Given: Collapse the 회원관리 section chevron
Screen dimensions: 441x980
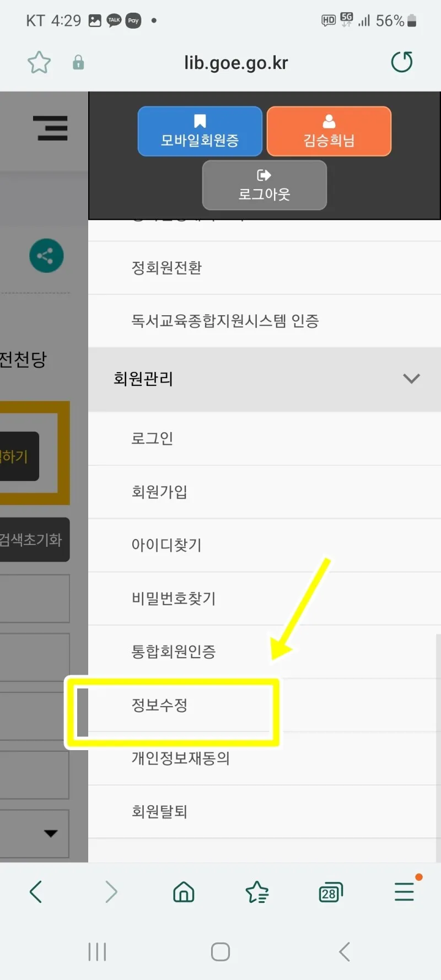Looking at the screenshot, I should point(411,379).
